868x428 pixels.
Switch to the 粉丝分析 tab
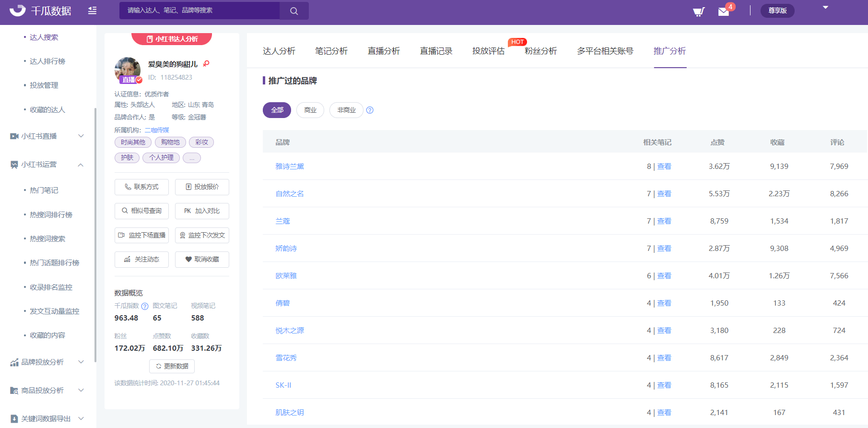540,51
